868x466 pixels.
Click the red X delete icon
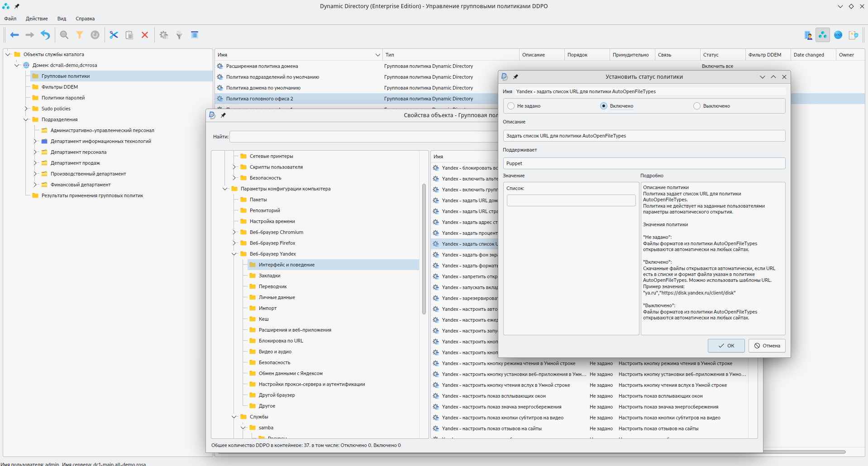145,35
